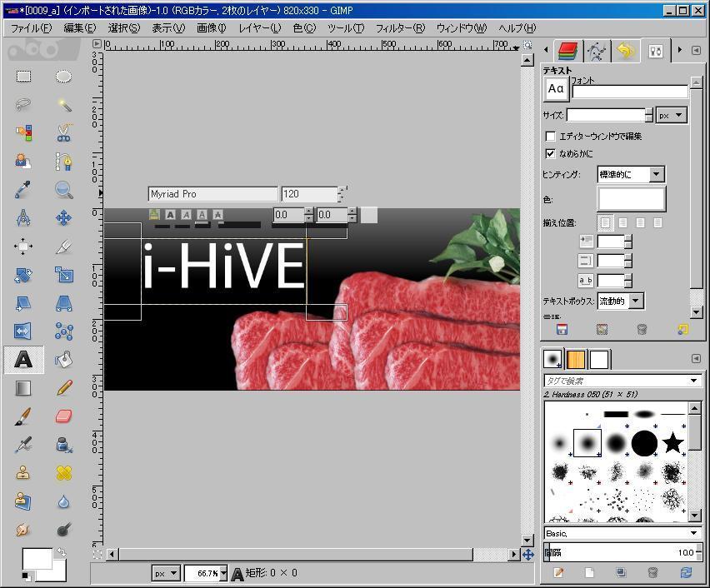The height and width of the screenshot is (588, 710).
Task: Click the font preview Aα button
Action: coord(557,89)
